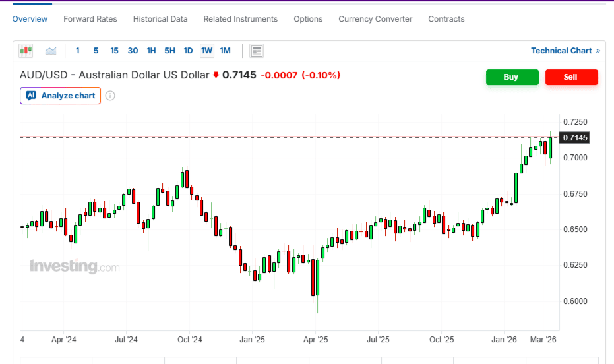This screenshot has width=614, height=364.
Task: Switch to candlestick chart type icon
Action: click(26, 51)
